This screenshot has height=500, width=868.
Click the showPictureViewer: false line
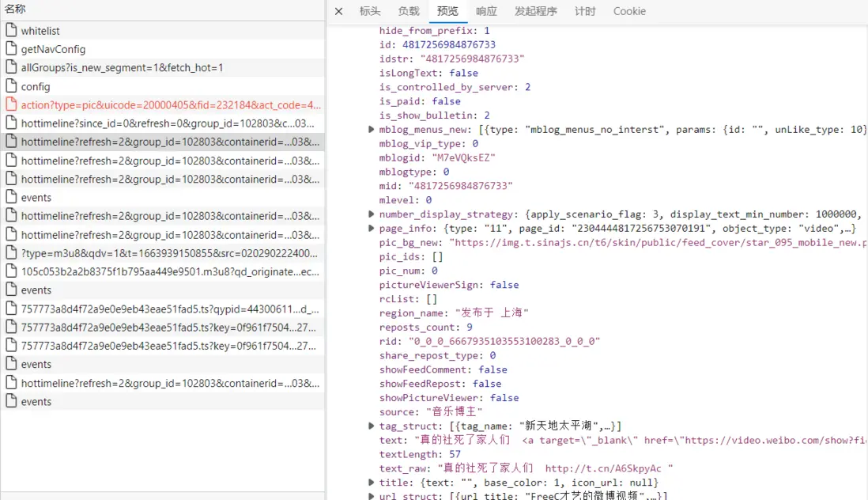pyautogui.click(x=449, y=398)
